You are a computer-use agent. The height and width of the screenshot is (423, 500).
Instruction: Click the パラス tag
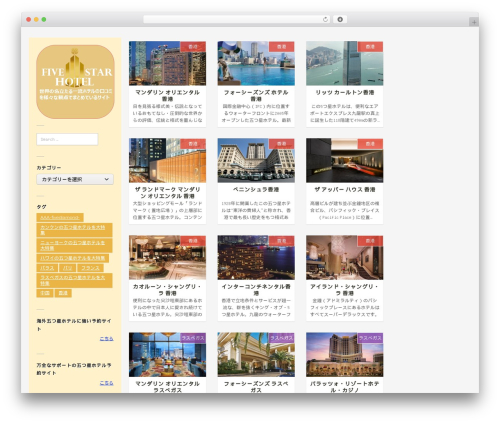47,268
